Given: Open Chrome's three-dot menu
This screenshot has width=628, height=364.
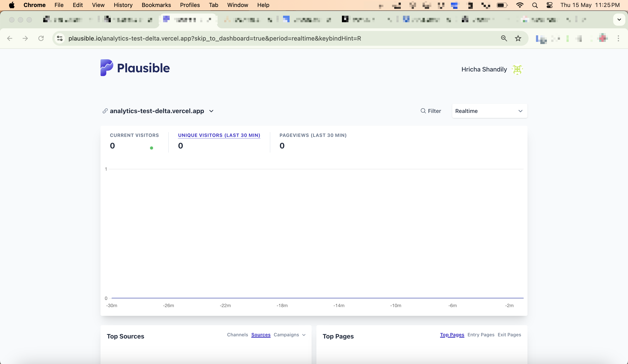Looking at the screenshot, I should 619,38.
